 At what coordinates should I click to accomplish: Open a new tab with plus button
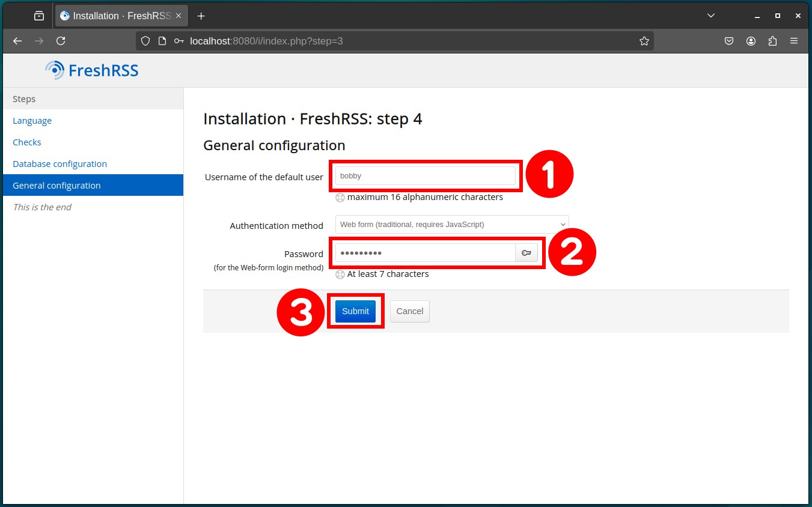tap(201, 16)
